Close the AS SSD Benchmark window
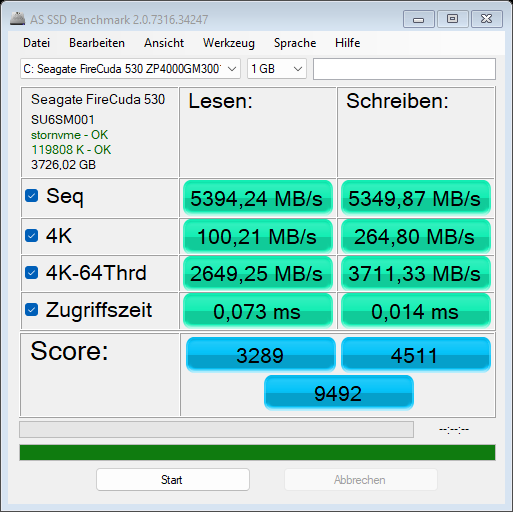The image size is (513, 512). coord(487,19)
